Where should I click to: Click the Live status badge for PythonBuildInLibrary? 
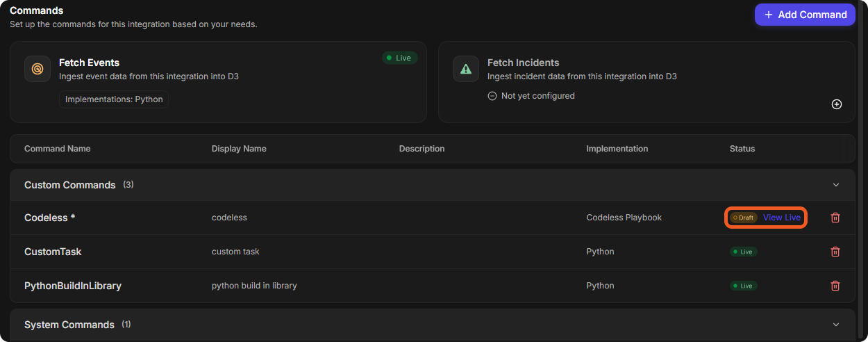(743, 286)
